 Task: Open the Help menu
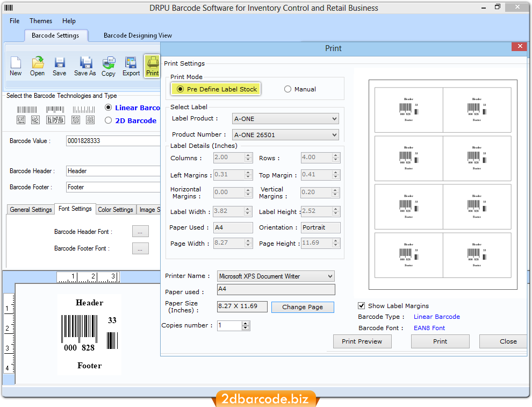[x=69, y=21]
